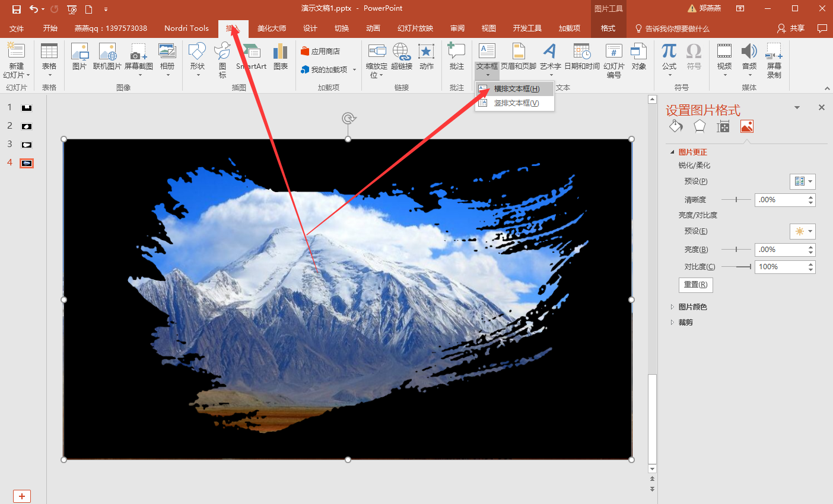Choose 竖排文本框 from the menu
Viewport: 833px width, 504px height.
tap(516, 103)
